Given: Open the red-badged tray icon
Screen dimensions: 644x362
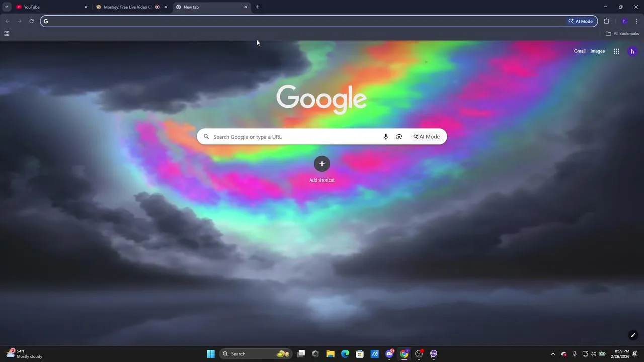Looking at the screenshot, I should (563, 354).
